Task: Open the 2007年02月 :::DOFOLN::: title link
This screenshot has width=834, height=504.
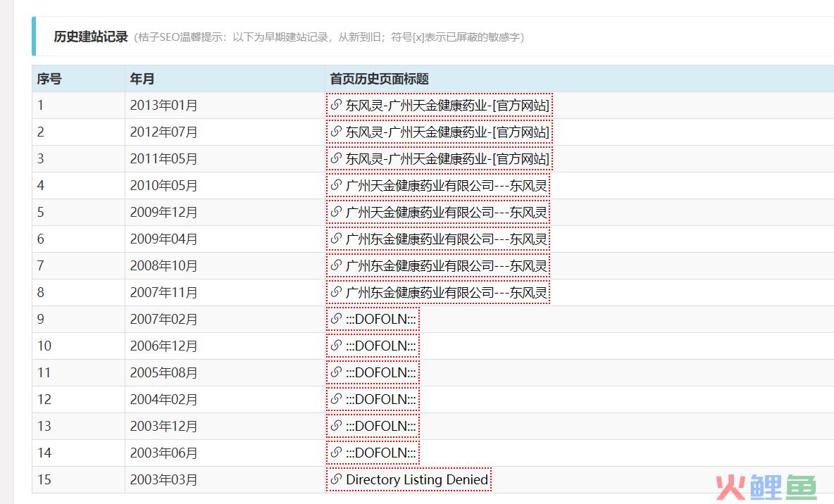Action: pos(381,319)
